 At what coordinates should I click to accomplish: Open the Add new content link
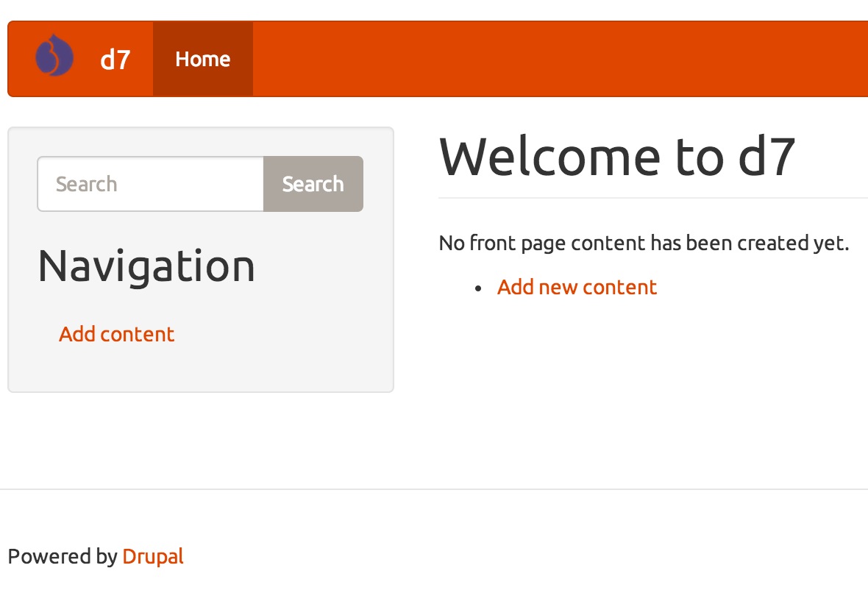[577, 287]
